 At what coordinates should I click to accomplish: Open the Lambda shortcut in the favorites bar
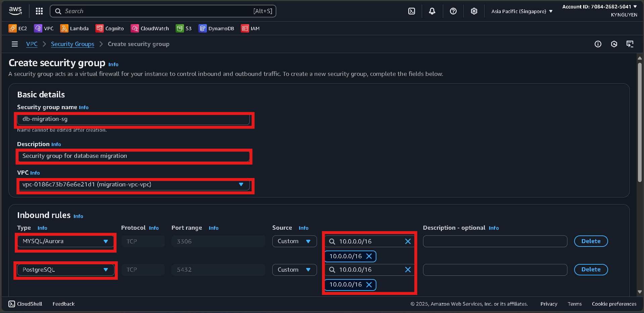(x=75, y=28)
